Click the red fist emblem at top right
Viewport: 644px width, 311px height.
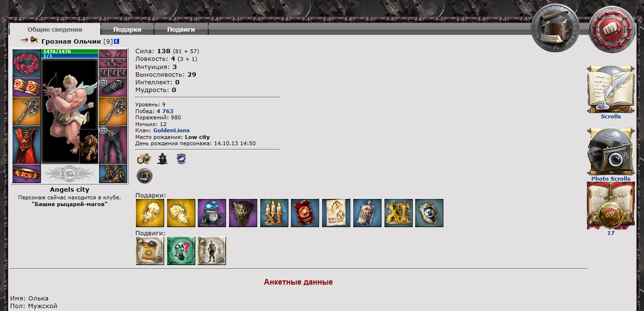pyautogui.click(x=611, y=28)
